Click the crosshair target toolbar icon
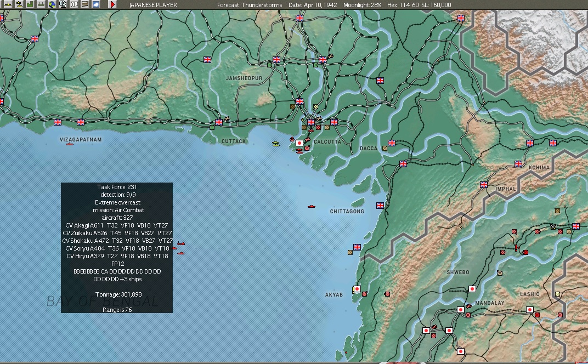The image size is (588, 364). (63, 4)
